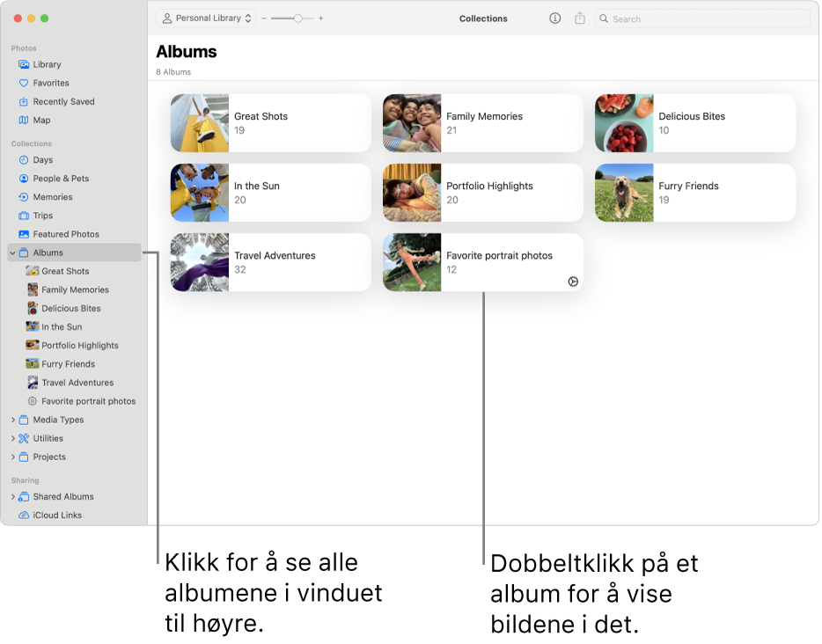Expand the Projects section
Viewport: 822px width, 644px height.
coord(12,457)
